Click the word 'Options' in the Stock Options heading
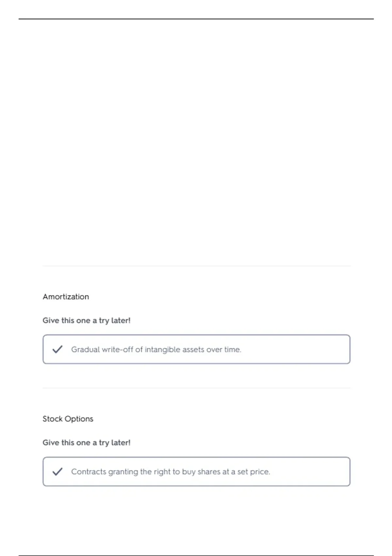Screen dimensions: 392x556 pyautogui.click(x=79, y=419)
